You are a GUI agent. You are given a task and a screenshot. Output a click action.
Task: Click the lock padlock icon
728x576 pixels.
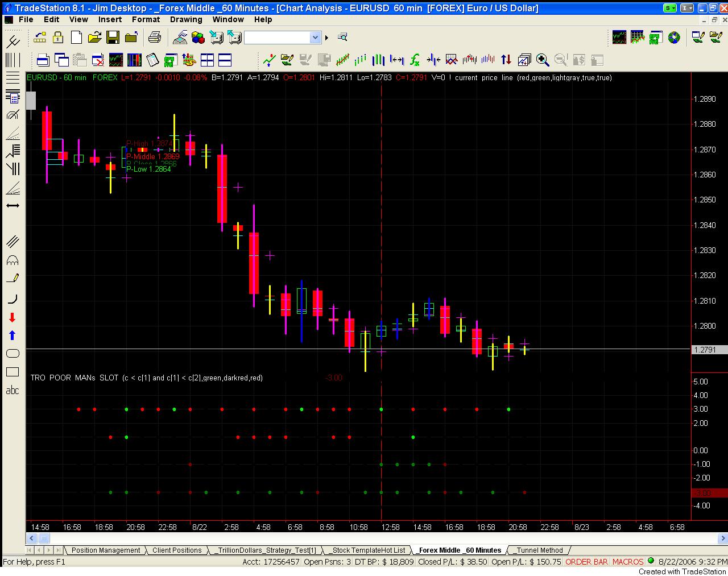pyautogui.click(x=58, y=38)
